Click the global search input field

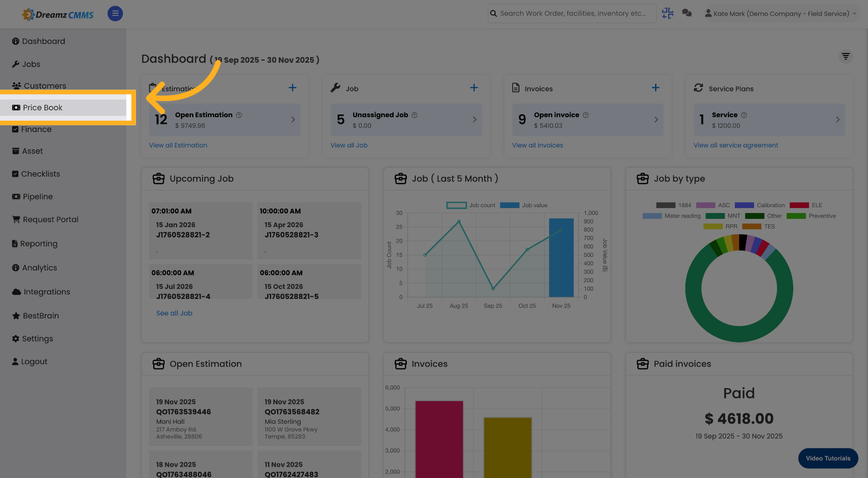572,14
